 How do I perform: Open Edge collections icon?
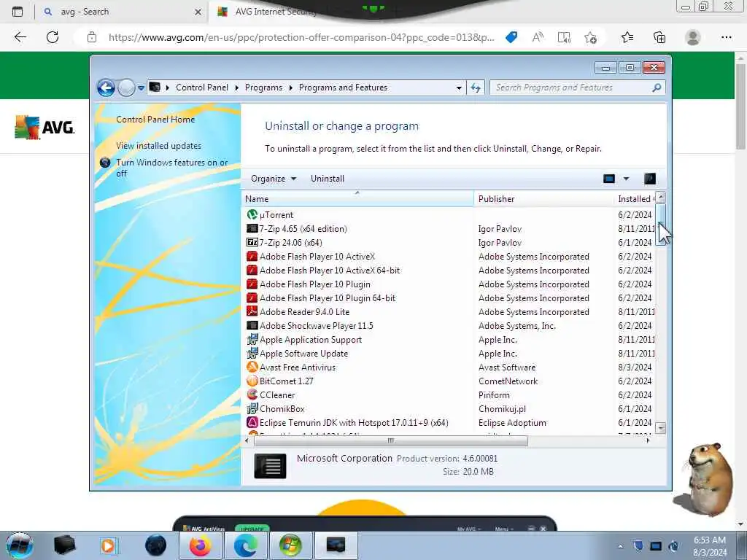(659, 37)
